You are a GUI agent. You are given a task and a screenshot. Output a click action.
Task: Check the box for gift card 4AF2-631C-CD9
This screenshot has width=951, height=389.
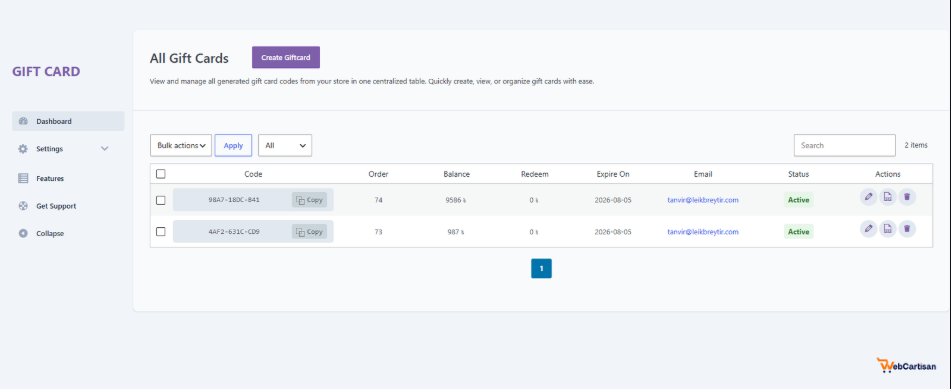[161, 231]
